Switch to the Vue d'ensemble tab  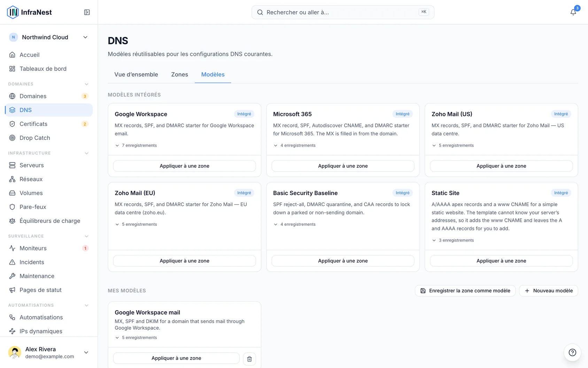(136, 74)
